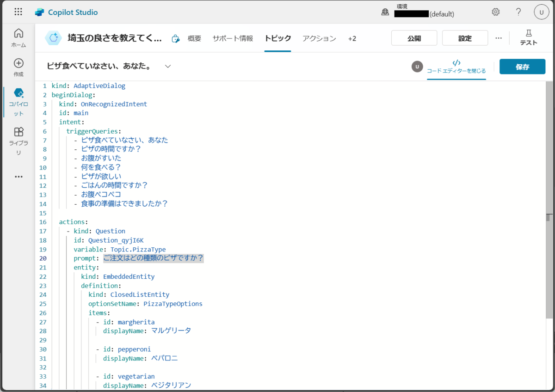Click the 保存 button
This screenshot has width=555, height=392.
coord(522,67)
